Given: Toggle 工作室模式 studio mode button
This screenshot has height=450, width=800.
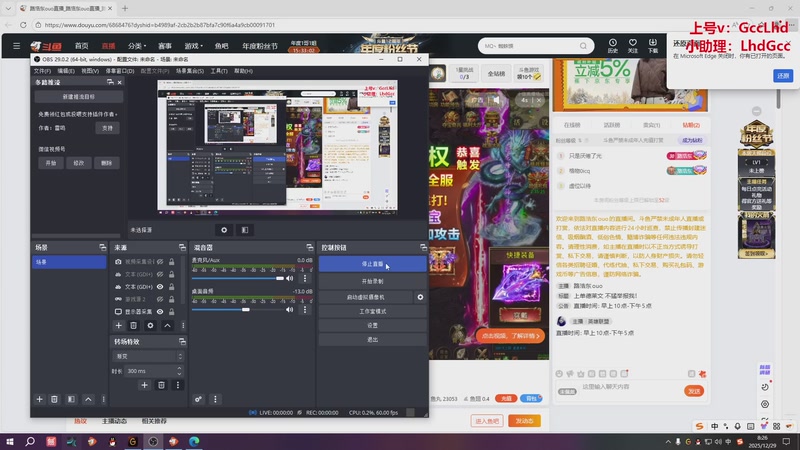Looking at the screenshot, I should (372, 311).
